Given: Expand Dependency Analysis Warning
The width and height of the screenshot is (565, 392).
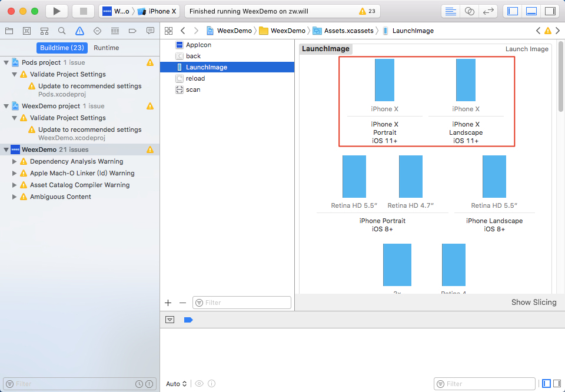Looking at the screenshot, I should click(x=14, y=161).
